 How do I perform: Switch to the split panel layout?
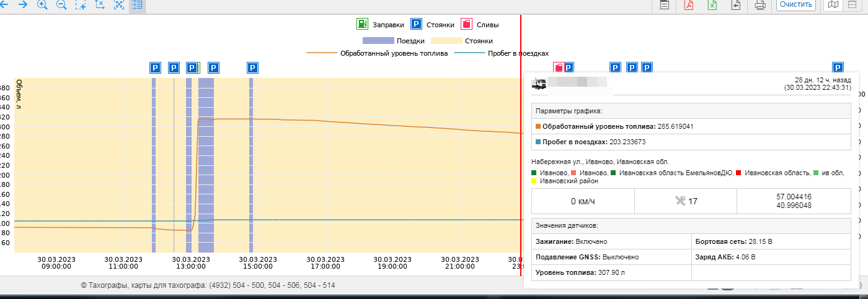(x=852, y=5)
